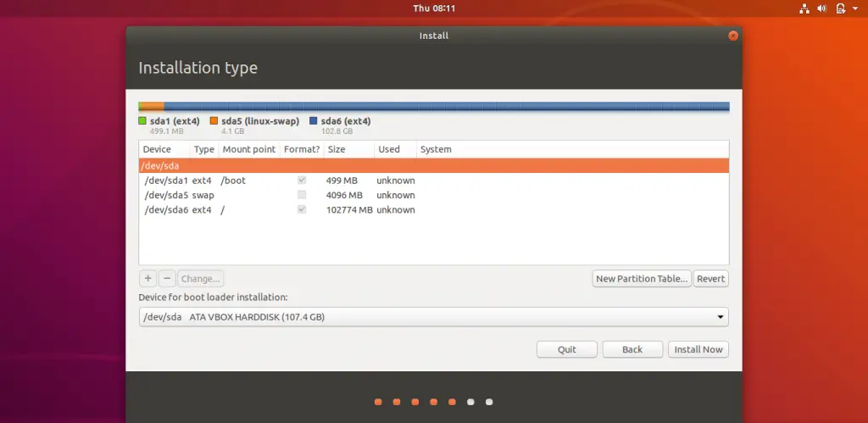Select the /dev/sda6 partition row
Image resolution: width=868 pixels, height=423 pixels.
click(433, 210)
